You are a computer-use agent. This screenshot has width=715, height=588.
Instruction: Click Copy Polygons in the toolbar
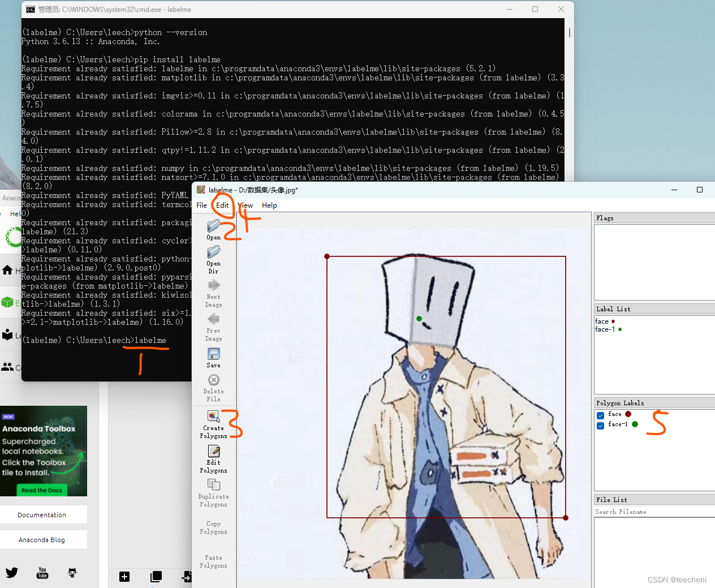tap(213, 527)
